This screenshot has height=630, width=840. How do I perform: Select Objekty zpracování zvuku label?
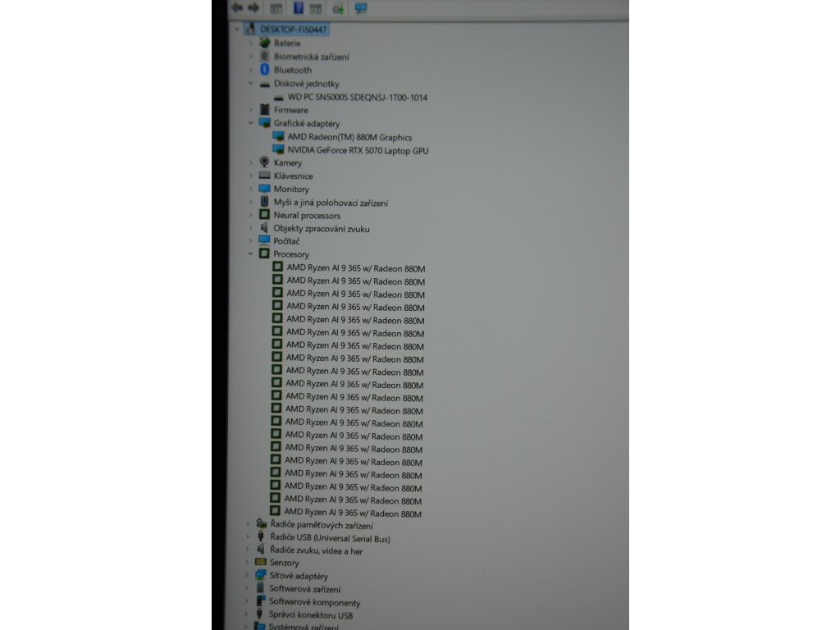click(x=322, y=228)
